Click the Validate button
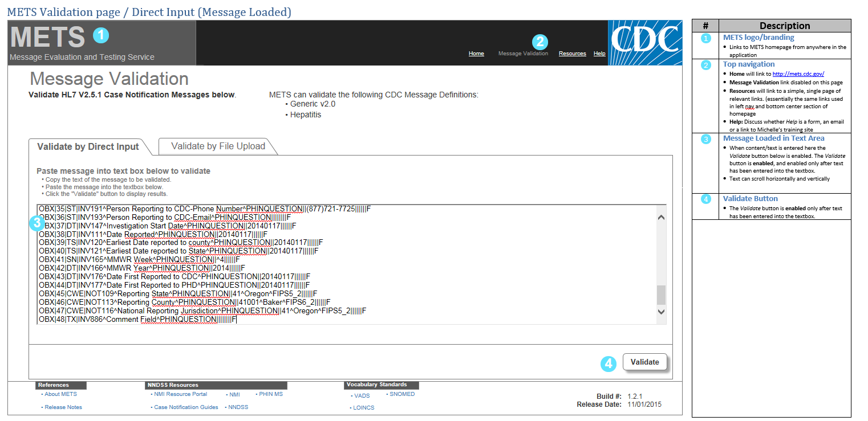Screen dimensions: 868x421 [x=644, y=362]
